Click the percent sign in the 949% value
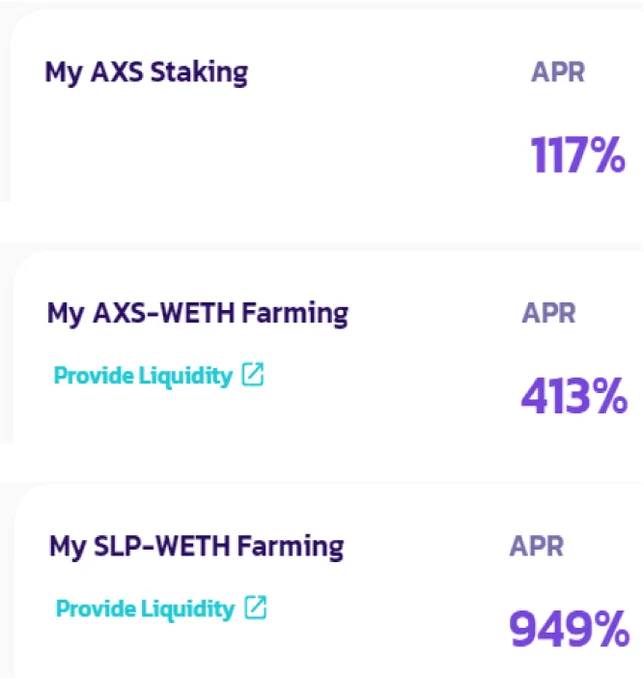The image size is (644, 680). 611,628
